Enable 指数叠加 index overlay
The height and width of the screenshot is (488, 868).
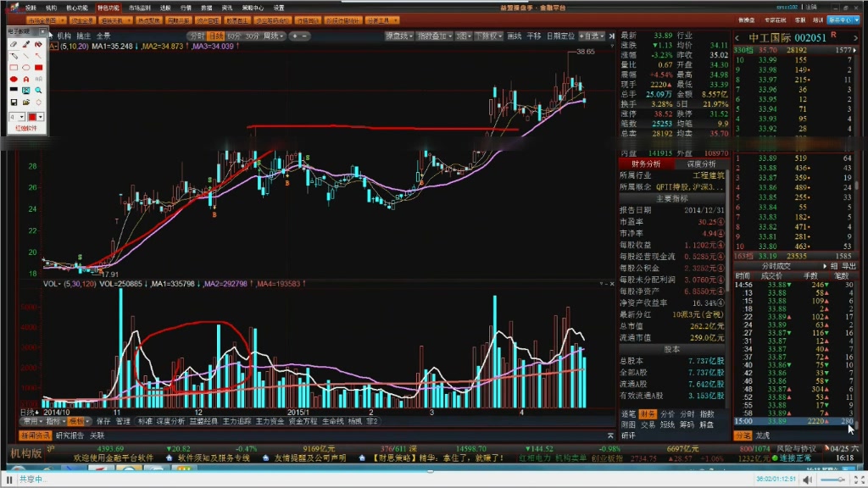pos(432,37)
